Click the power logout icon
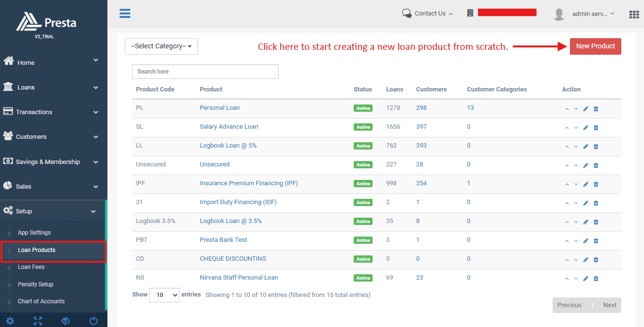 click(94, 321)
